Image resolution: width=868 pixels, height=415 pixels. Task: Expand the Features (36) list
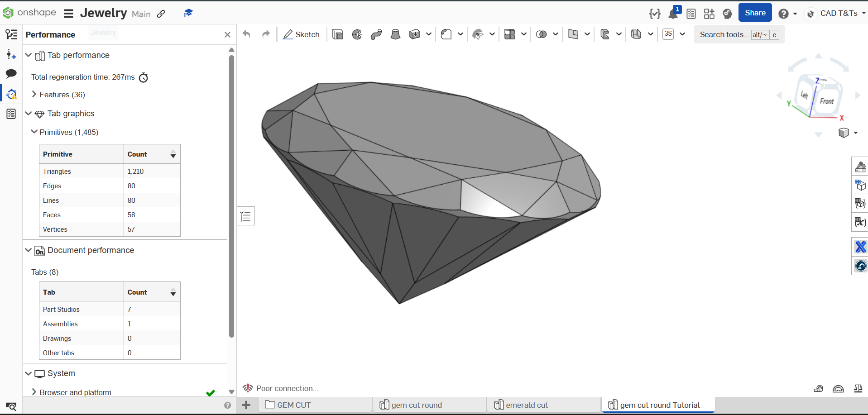[34, 94]
